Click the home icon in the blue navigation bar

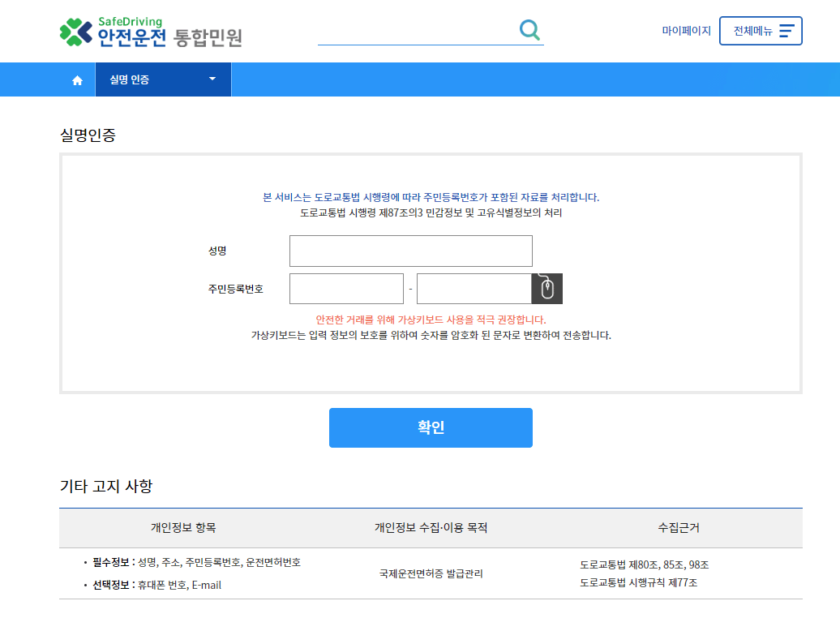click(77, 79)
